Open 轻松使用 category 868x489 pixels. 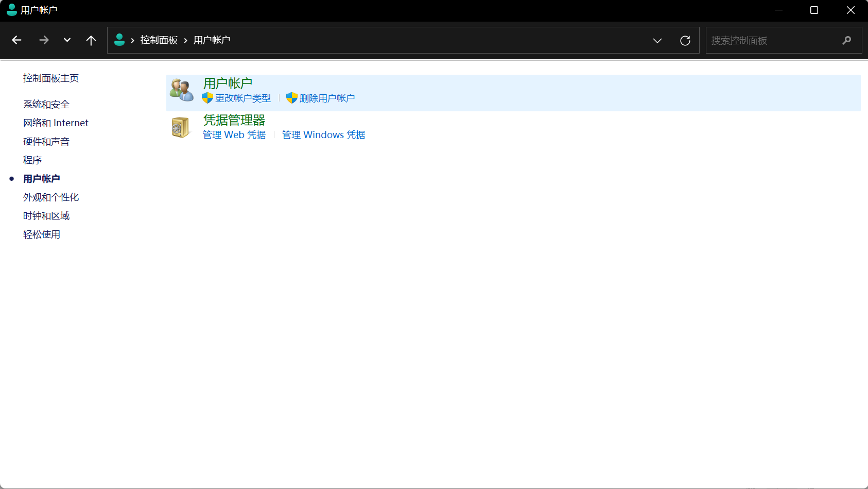tap(42, 234)
